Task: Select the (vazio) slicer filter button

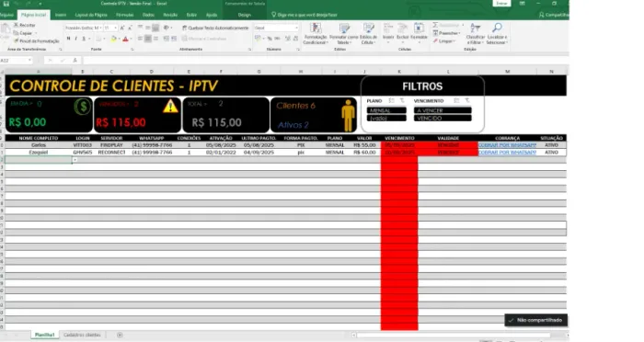Action: 386,119
